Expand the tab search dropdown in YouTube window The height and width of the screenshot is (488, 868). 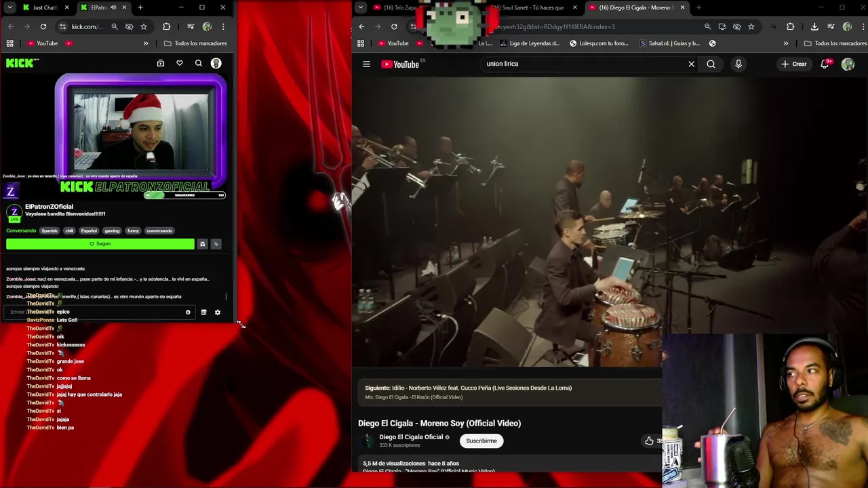click(x=361, y=7)
